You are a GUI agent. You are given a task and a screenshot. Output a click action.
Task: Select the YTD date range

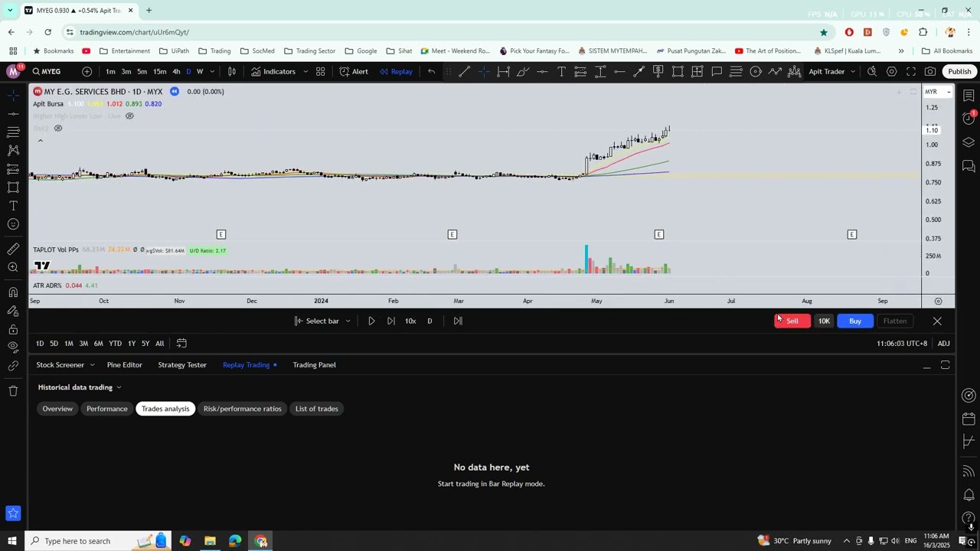coord(115,343)
